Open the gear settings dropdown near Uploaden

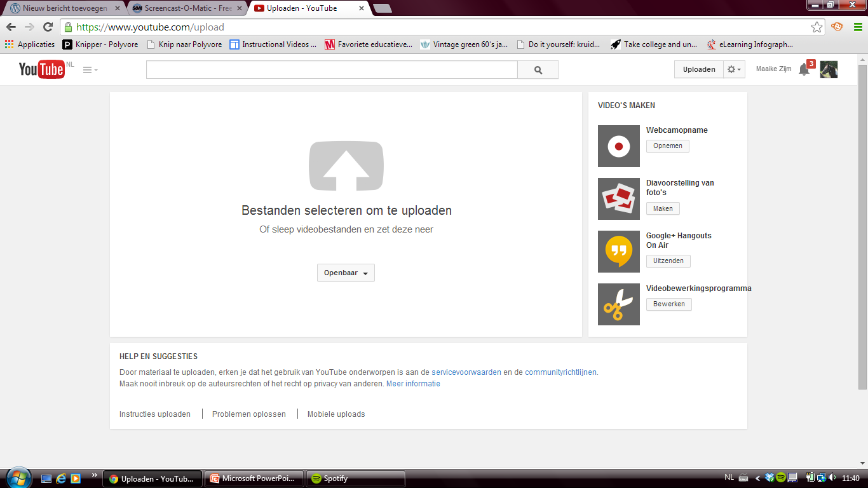(734, 69)
